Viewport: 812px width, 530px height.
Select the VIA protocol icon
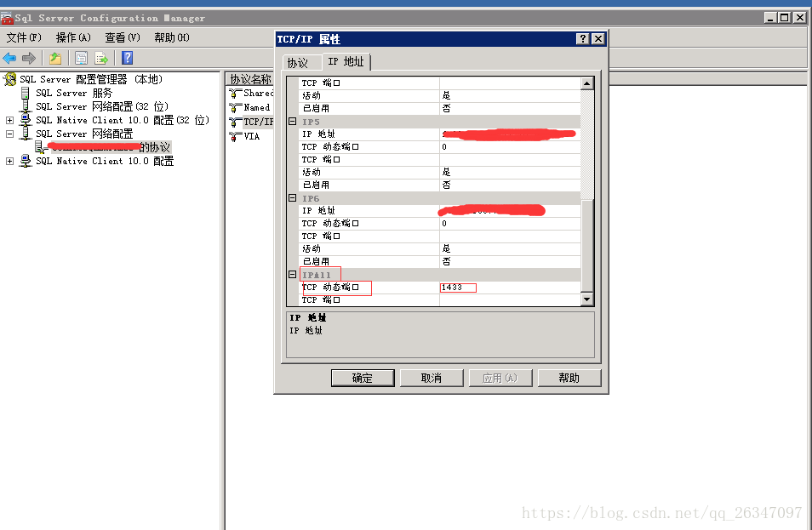(x=236, y=136)
